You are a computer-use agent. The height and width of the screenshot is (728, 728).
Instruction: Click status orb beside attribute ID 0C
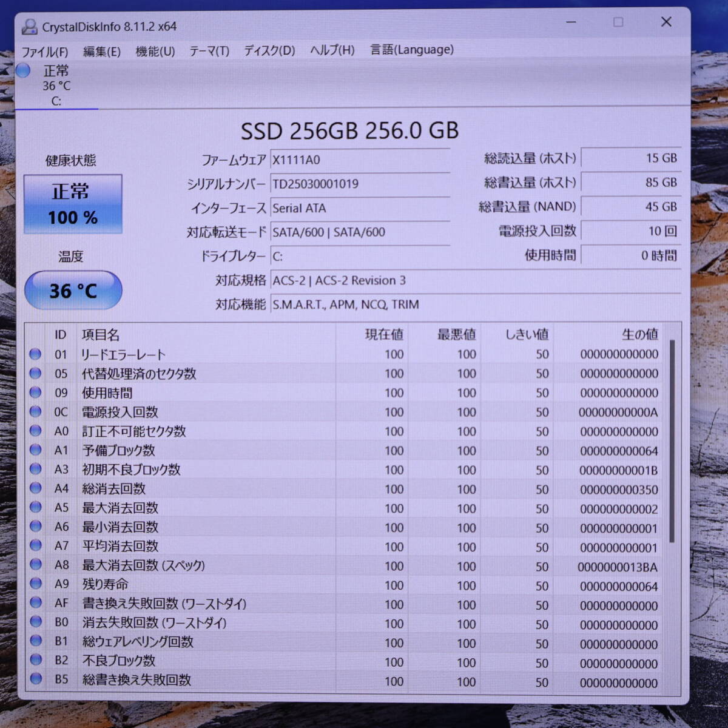coord(35,412)
